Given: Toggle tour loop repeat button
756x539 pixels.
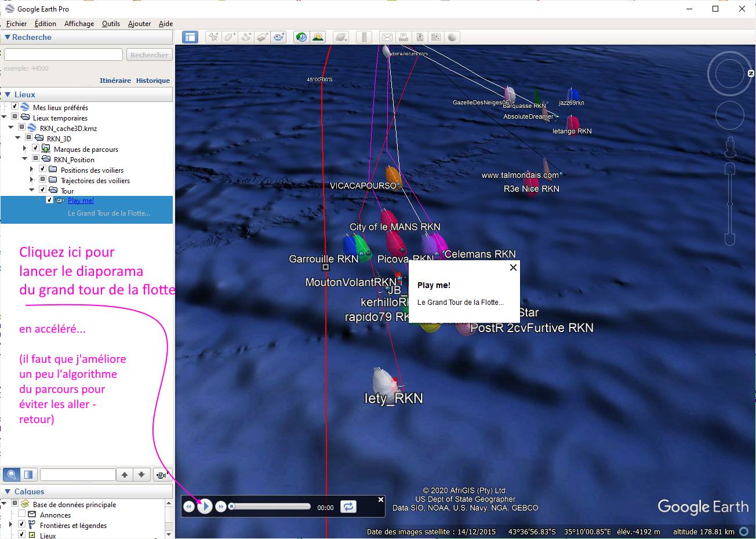Looking at the screenshot, I should click(x=348, y=507).
